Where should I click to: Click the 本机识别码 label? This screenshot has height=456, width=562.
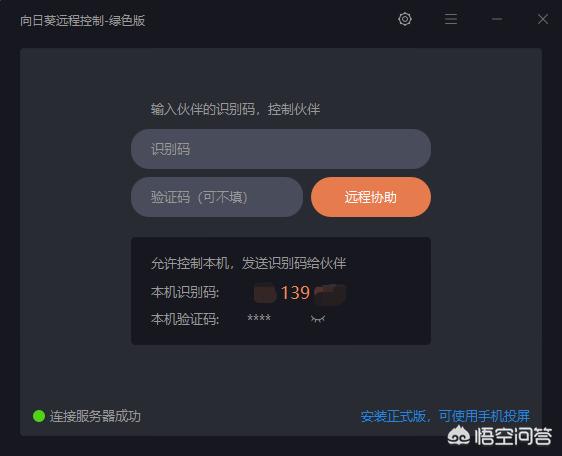[x=185, y=292]
